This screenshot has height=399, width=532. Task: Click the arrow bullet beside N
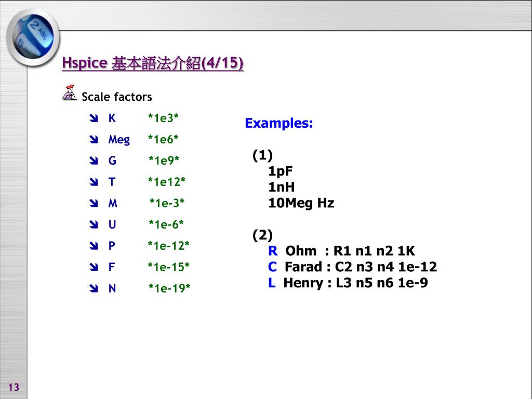point(94,288)
